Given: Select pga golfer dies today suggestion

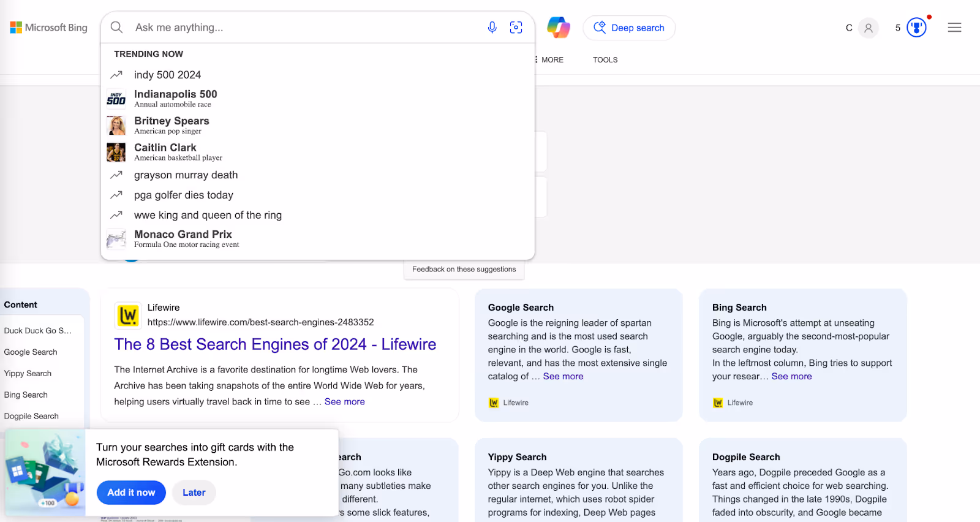Looking at the screenshot, I should [x=317, y=195].
